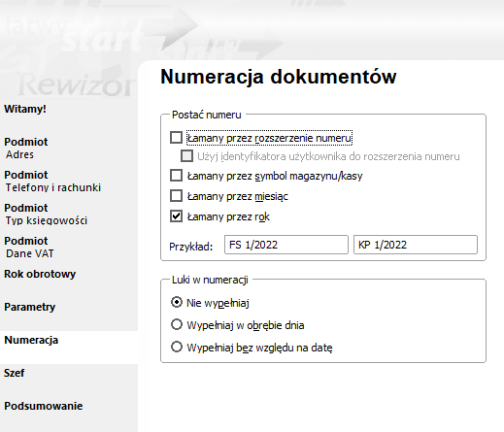The width and height of the screenshot is (504, 432).
Task: Click the KP 1/2022 example field
Action: click(x=416, y=245)
